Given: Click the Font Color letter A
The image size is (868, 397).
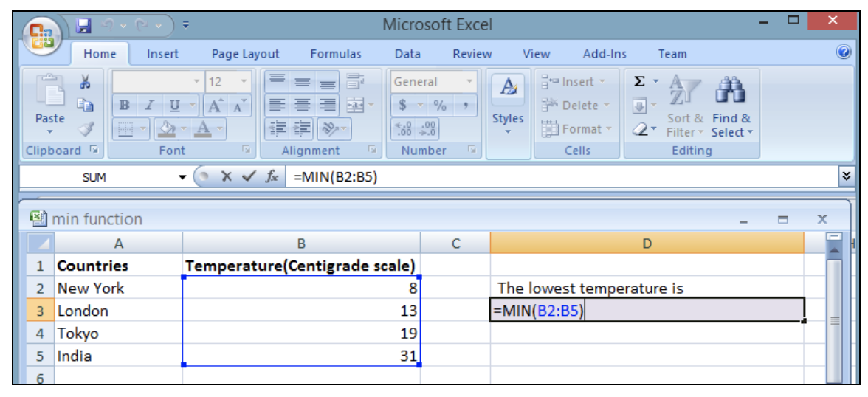Looking at the screenshot, I should pos(203,130).
